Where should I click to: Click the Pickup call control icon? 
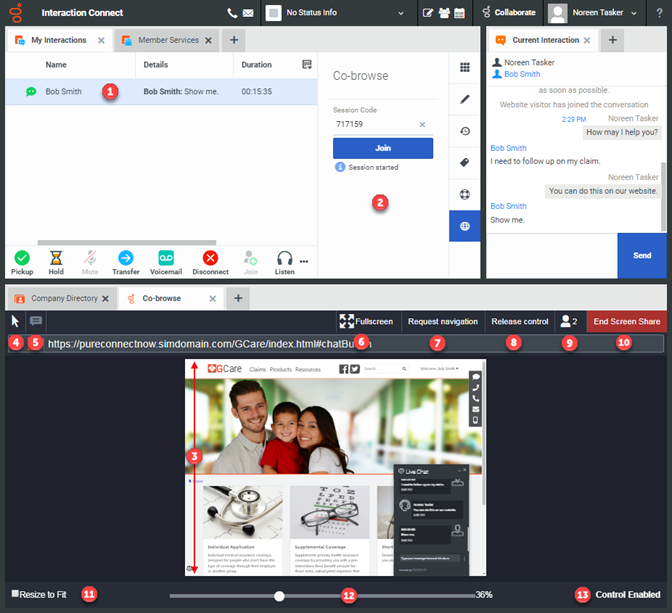(22, 257)
